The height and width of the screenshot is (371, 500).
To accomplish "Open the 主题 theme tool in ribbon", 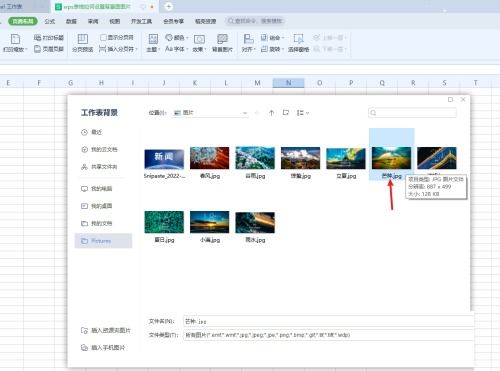I will point(153,43).
